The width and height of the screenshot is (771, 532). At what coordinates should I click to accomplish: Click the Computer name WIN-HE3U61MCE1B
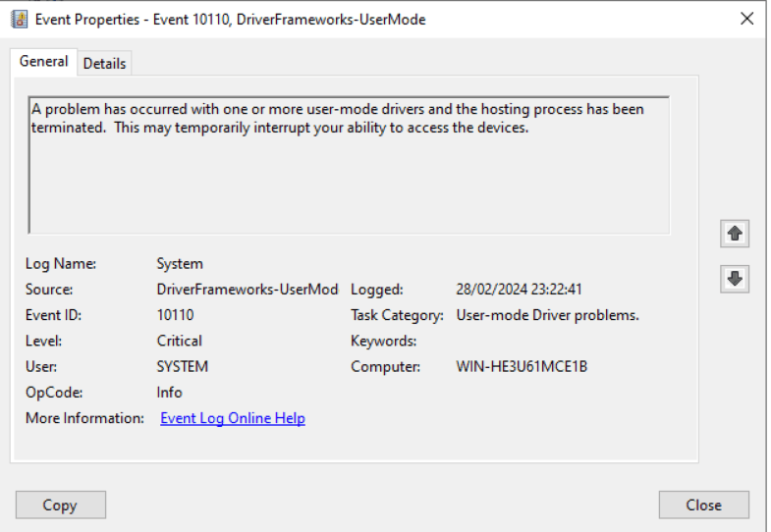click(522, 366)
